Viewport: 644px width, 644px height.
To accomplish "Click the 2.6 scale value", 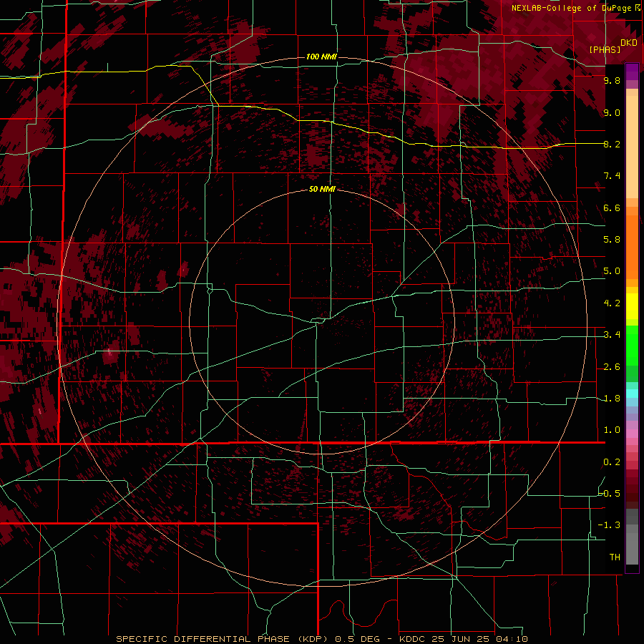I will (x=612, y=367).
